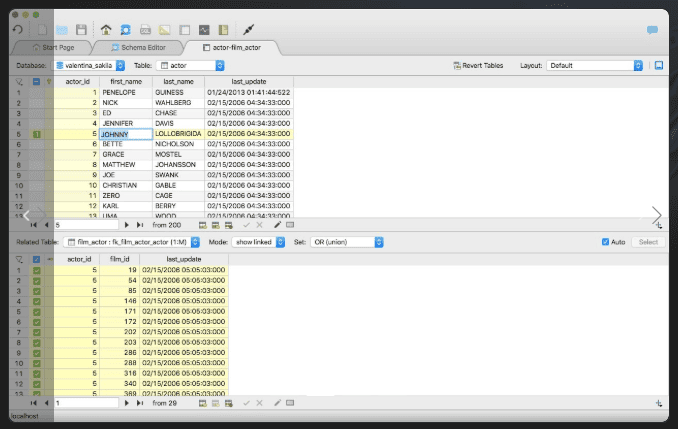Select the CHRISTIAN cell

(x=126, y=186)
